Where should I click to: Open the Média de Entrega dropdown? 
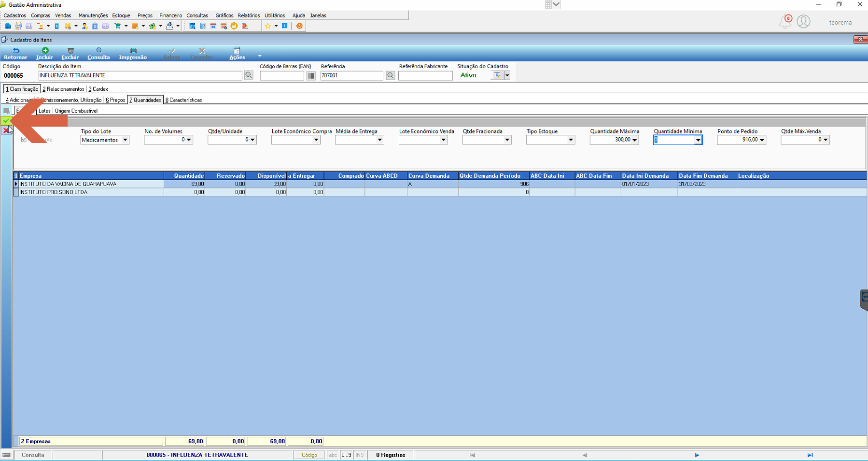(x=380, y=140)
